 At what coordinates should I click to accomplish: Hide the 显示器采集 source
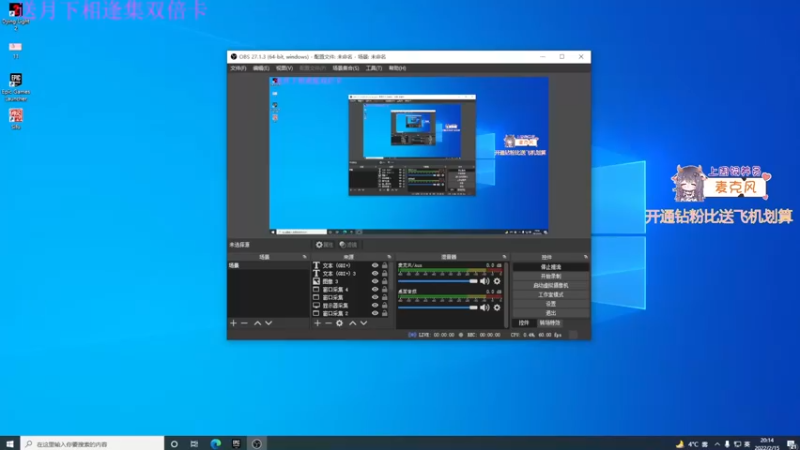point(375,305)
